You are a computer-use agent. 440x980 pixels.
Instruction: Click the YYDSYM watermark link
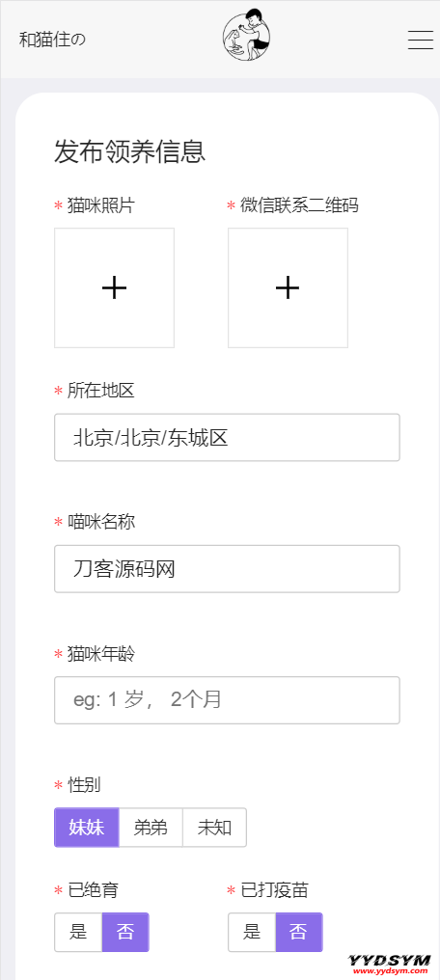click(390, 965)
